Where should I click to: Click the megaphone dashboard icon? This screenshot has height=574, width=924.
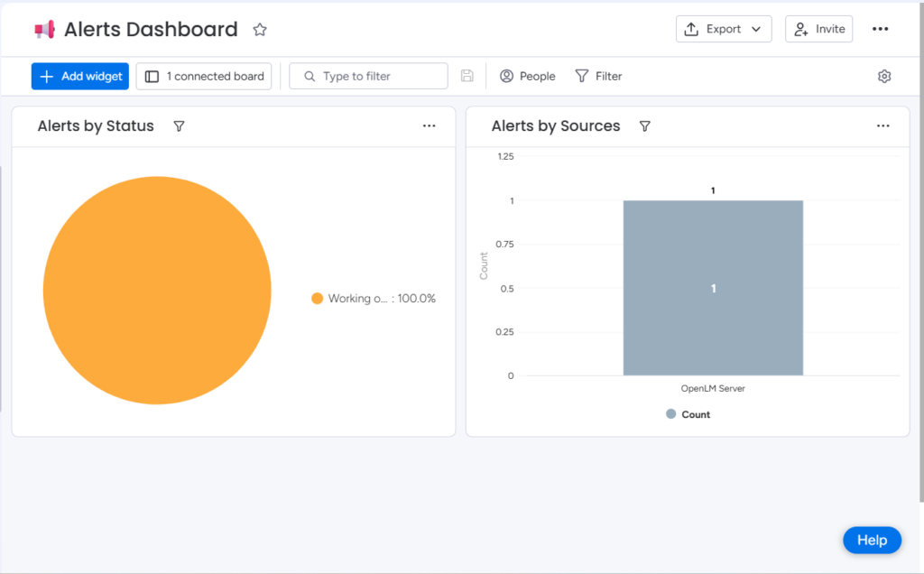[x=44, y=30]
